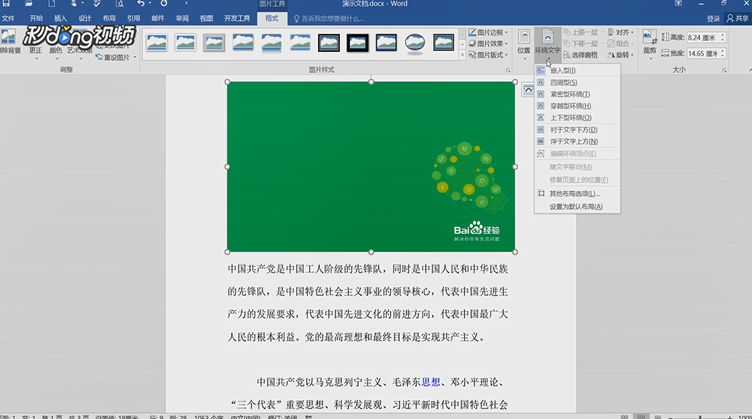The height and width of the screenshot is (419, 752).
Task: Open the Picture Styles dialog launcher
Action: point(508,70)
